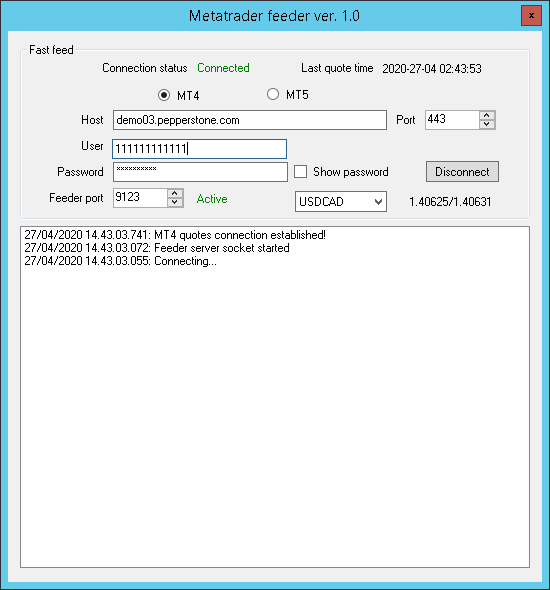Select the 'Feeder server socket started' log entry
The height and width of the screenshot is (590, 550).
(x=157, y=248)
